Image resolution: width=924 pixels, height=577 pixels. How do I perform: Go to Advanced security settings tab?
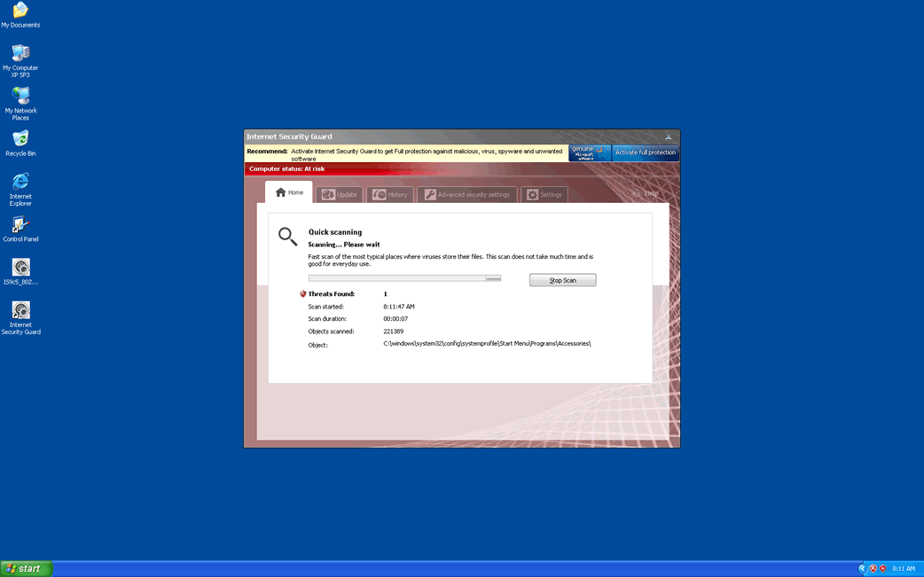(466, 195)
